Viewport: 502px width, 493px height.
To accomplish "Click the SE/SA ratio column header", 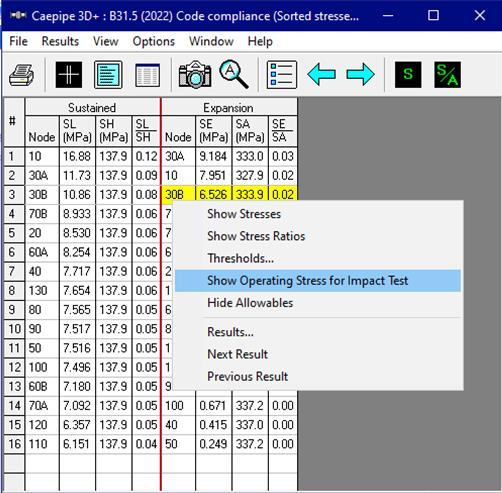I will coord(283,131).
